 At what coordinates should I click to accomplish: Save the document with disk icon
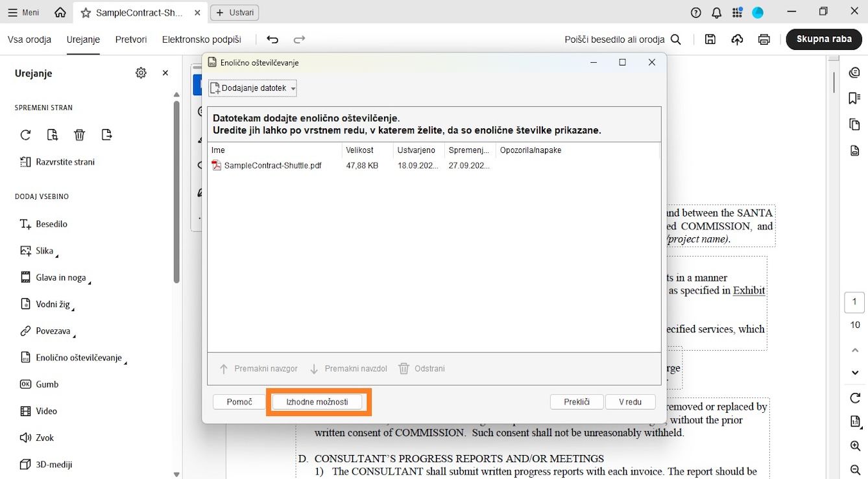point(710,40)
